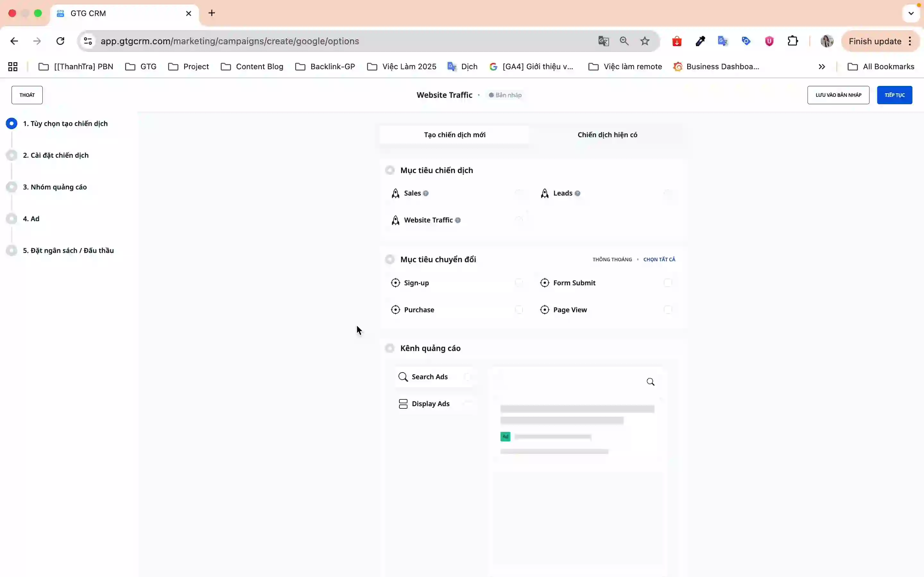The image size is (924, 577).
Task: Open the Chrome three-dot menu
Action: 910,41
